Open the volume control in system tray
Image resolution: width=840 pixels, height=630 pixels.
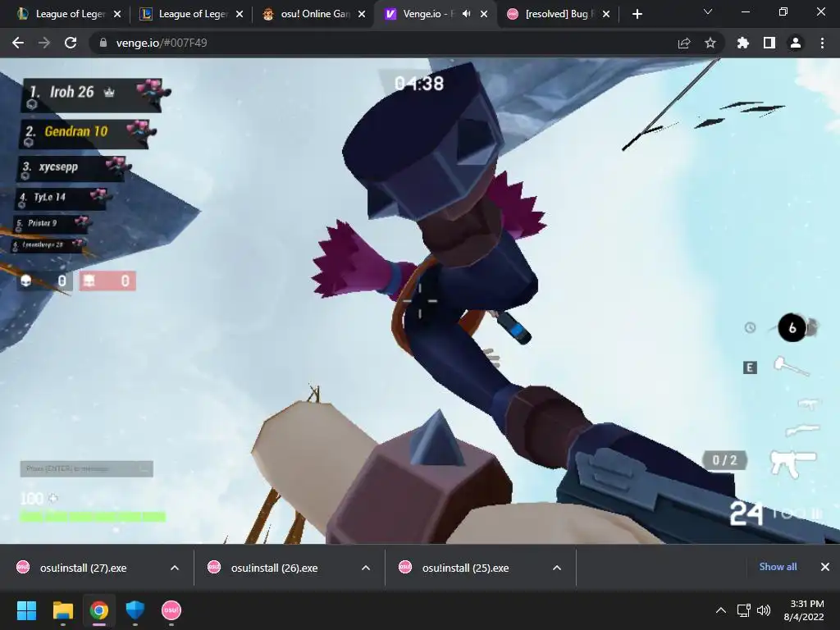(x=764, y=610)
